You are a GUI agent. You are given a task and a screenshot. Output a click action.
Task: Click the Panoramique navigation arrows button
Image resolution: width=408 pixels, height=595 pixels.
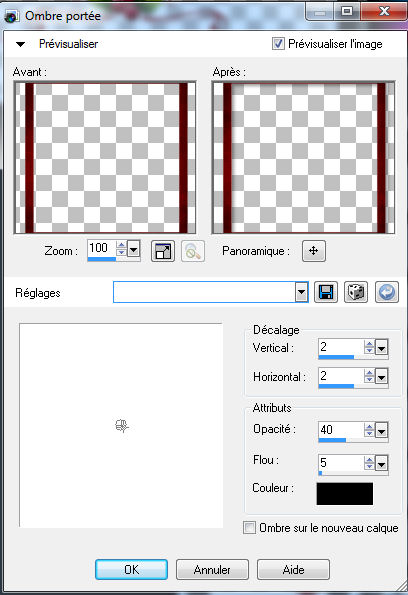click(x=313, y=251)
